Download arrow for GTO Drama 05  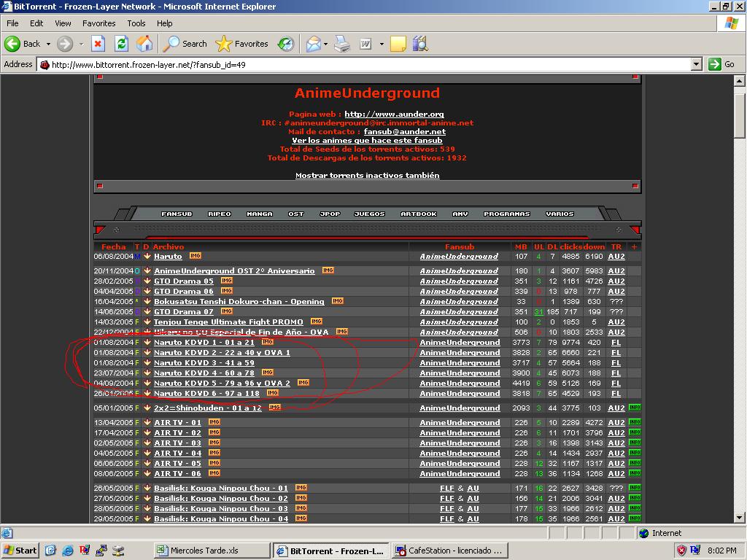point(147,281)
